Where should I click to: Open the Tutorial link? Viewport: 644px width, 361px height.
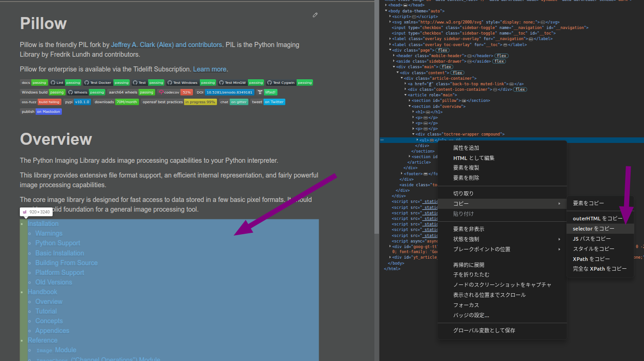tap(46, 311)
